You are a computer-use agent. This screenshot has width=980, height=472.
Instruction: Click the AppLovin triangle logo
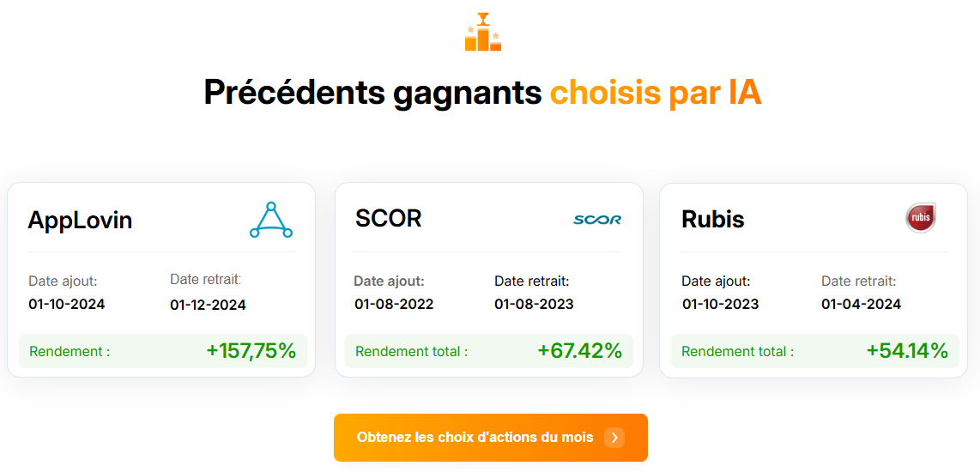(271, 220)
